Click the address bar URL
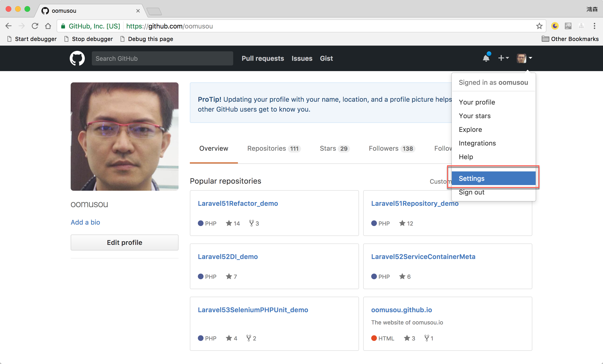The width and height of the screenshot is (603, 364). click(x=169, y=26)
